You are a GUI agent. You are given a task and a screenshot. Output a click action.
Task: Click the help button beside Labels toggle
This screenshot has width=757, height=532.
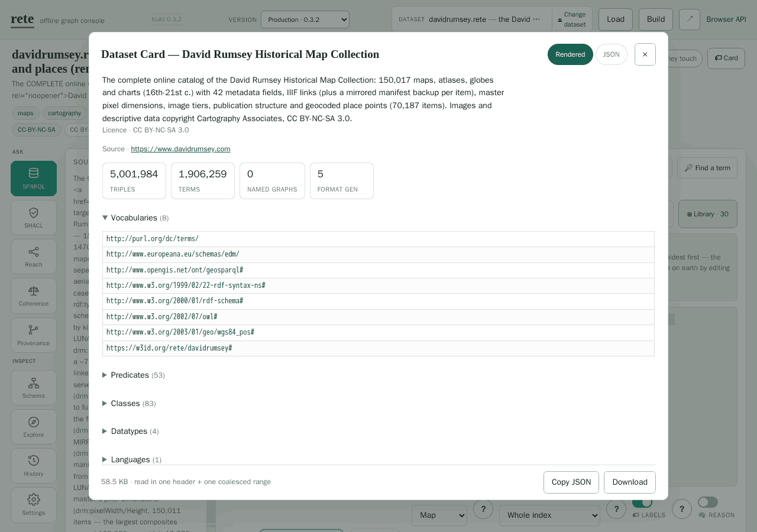pos(682,509)
